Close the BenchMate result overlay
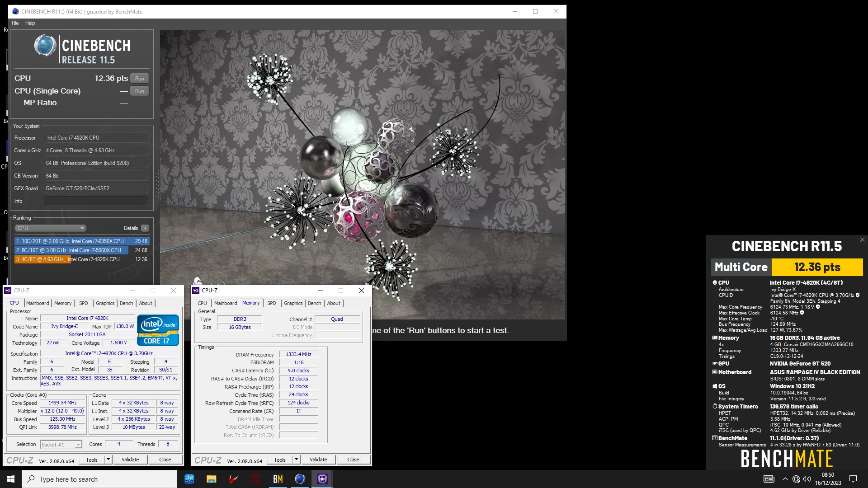The image size is (868, 488). [x=862, y=240]
